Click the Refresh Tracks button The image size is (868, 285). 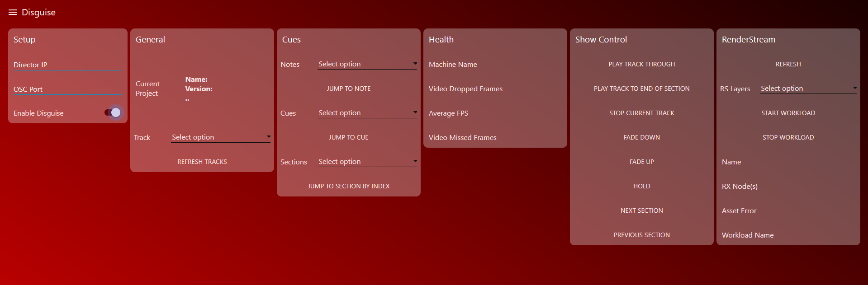click(x=202, y=162)
